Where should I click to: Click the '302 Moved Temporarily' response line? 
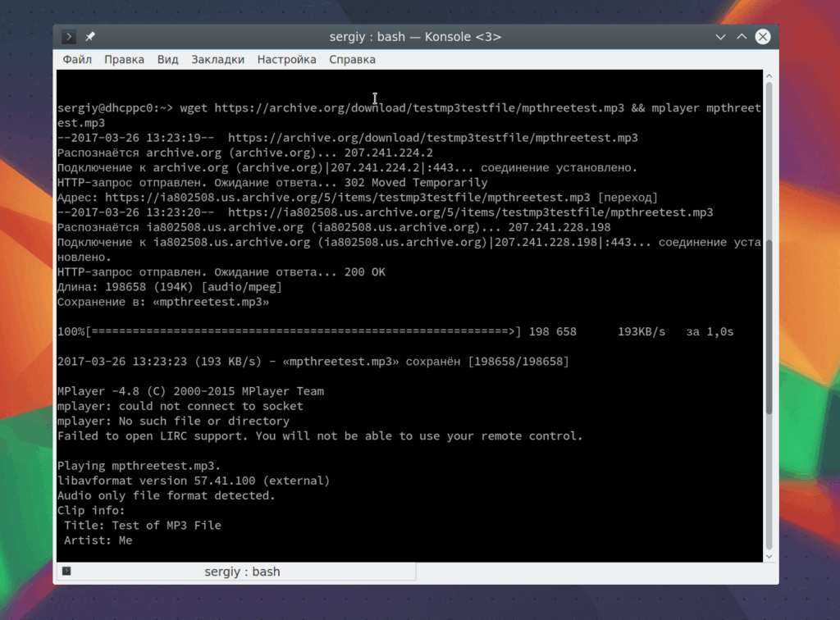(272, 183)
